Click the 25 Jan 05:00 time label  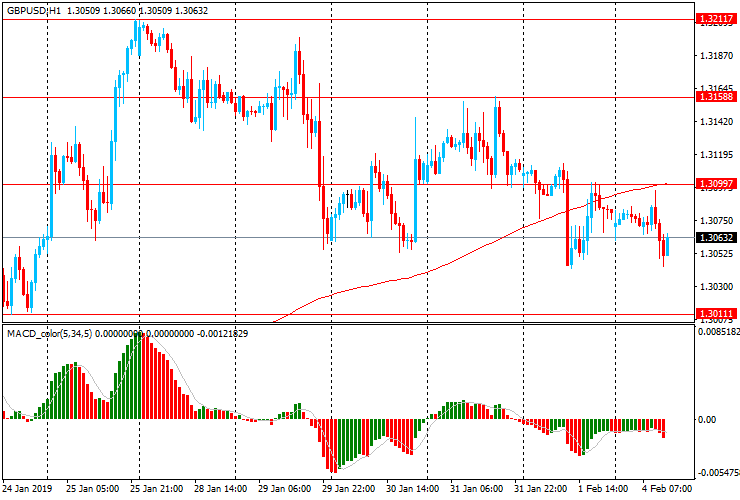pyautogui.click(x=92, y=488)
